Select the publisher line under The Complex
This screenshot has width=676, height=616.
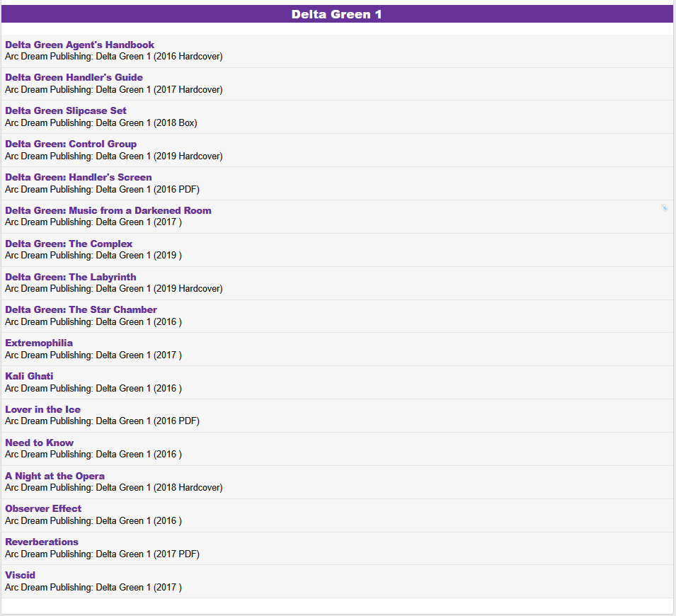coord(93,256)
